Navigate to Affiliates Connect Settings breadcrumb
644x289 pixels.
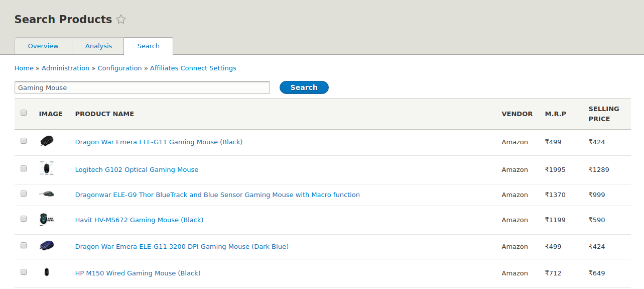coord(193,68)
